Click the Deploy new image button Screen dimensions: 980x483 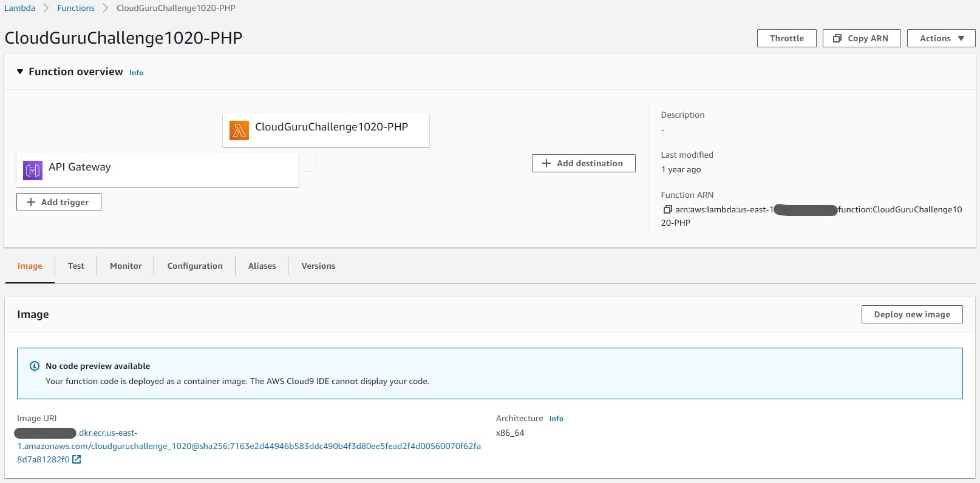(912, 314)
